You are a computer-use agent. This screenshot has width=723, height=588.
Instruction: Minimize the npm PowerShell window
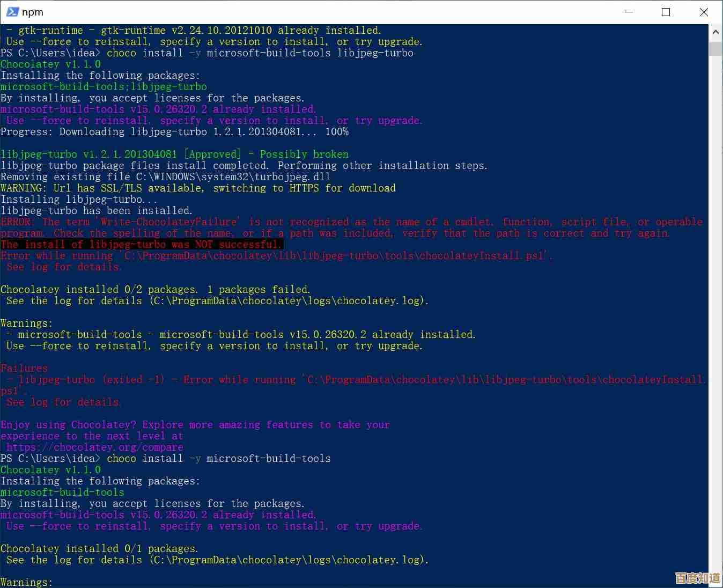629,12
